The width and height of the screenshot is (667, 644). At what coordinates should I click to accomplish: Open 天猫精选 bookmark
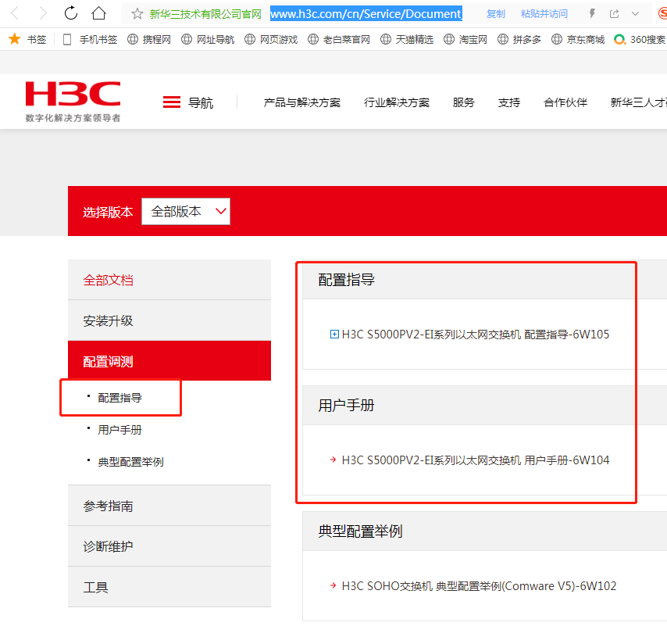pos(407,40)
